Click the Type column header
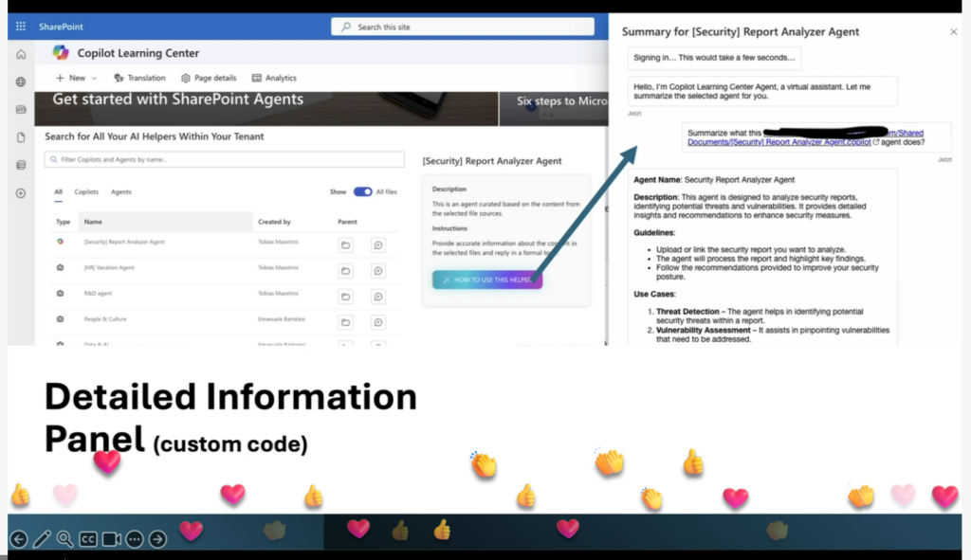This screenshot has width=971, height=560. tap(64, 222)
